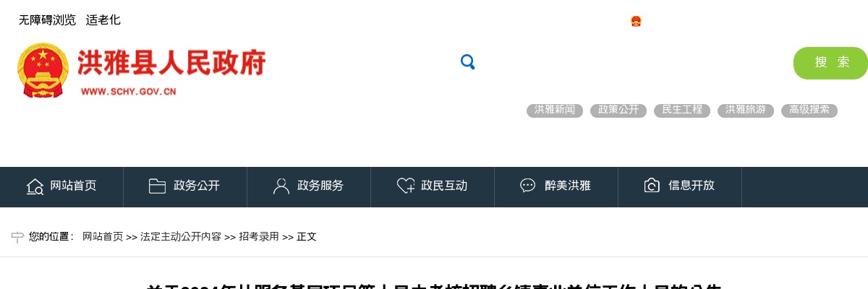Click the person icon for 政务服务

(x=281, y=186)
